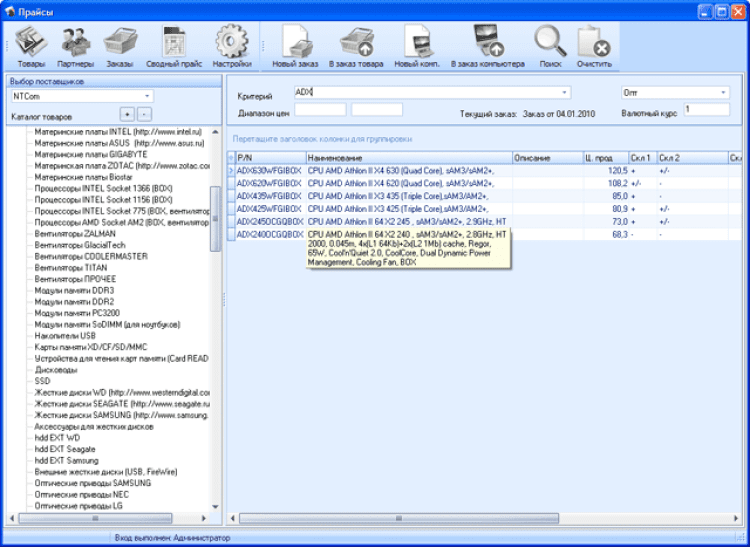This screenshot has width=750, height=547.
Task: Select Процессоры INTEL Socket 1156 item
Action: point(103,199)
